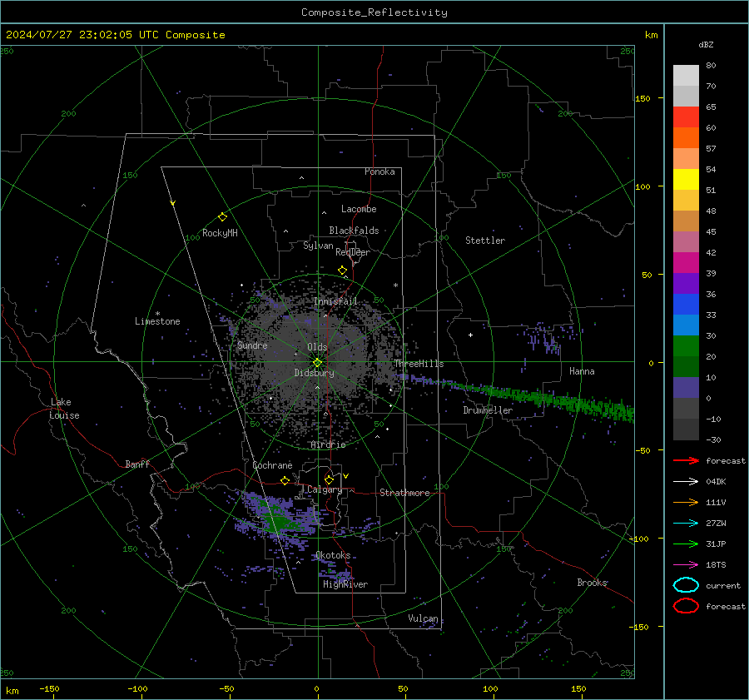Click the Blackfalds city label
Viewport: 749px width, 700px height.
tap(354, 231)
